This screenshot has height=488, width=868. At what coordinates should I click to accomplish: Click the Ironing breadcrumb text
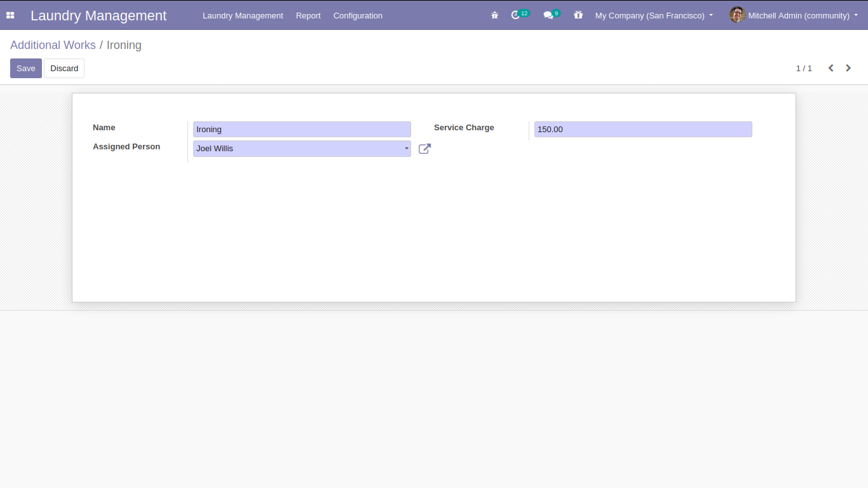tap(124, 45)
